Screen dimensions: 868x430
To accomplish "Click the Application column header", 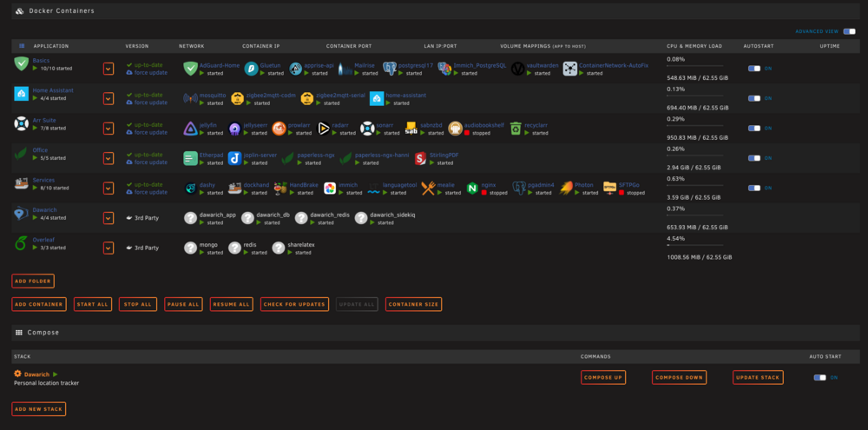I will tap(51, 46).
